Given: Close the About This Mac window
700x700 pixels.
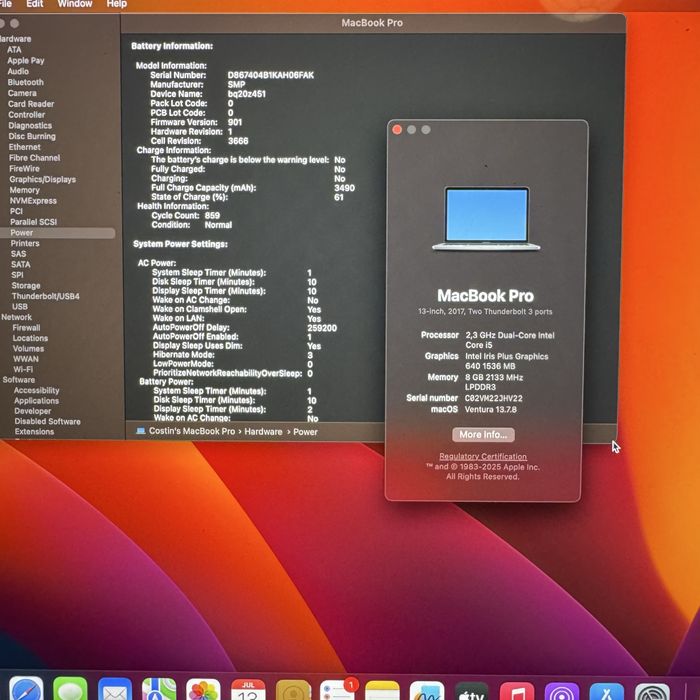Looking at the screenshot, I should [397, 129].
